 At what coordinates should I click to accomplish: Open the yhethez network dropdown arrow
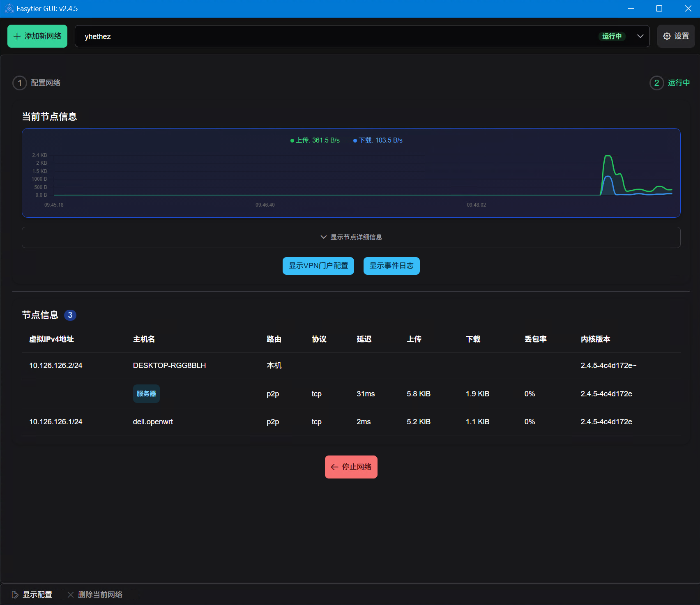[x=640, y=37]
